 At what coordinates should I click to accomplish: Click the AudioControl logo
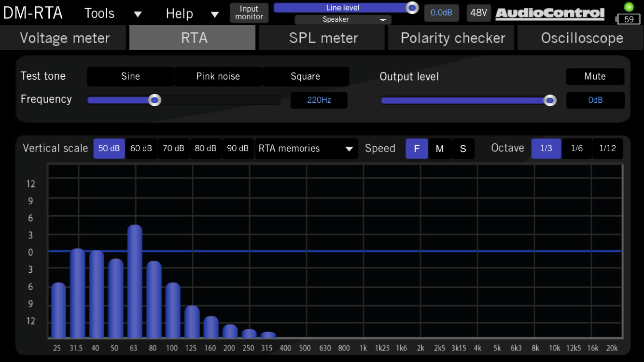pos(550,14)
